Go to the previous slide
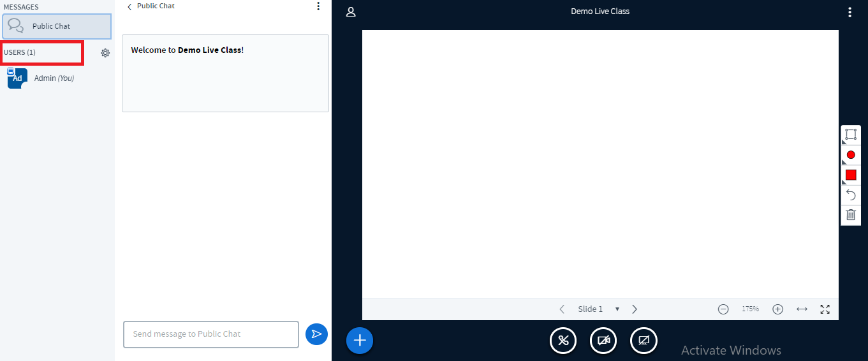 click(562, 309)
